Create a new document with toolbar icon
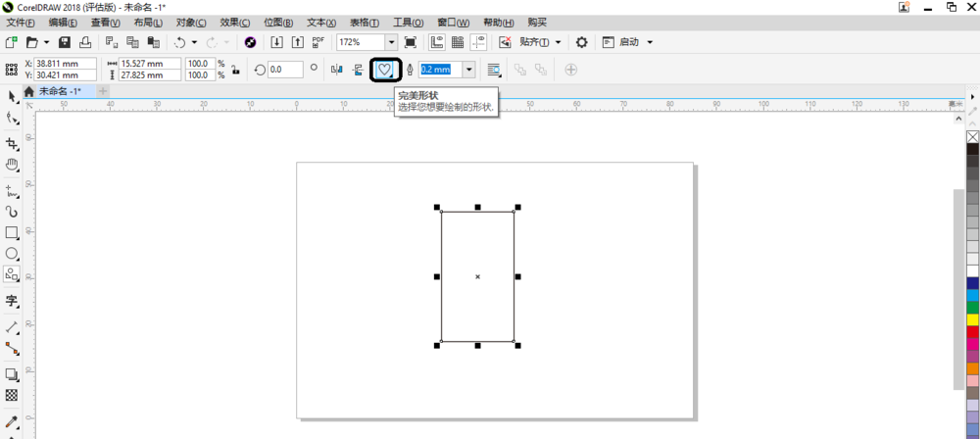 pyautogui.click(x=11, y=42)
